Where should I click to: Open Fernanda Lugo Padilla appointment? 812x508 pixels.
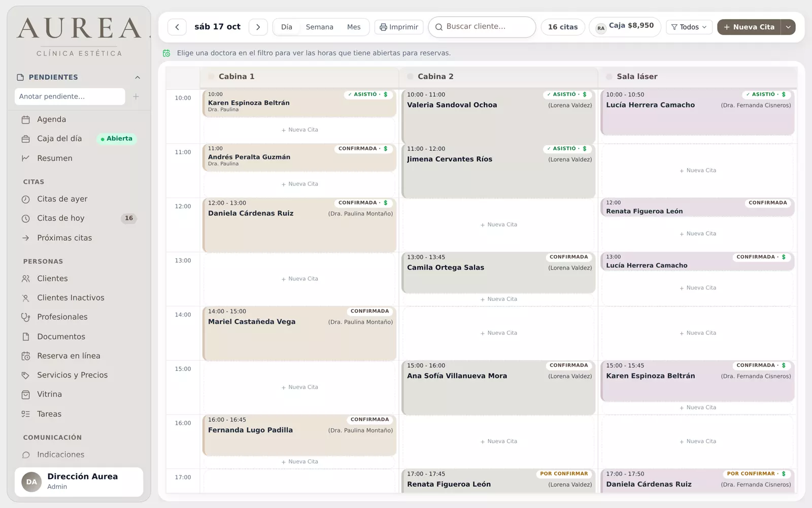click(299, 435)
